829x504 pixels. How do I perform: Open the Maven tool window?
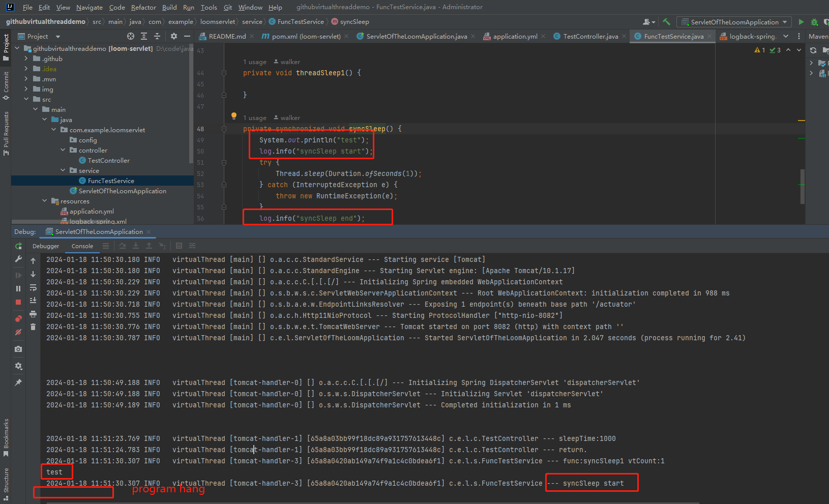[x=818, y=36]
